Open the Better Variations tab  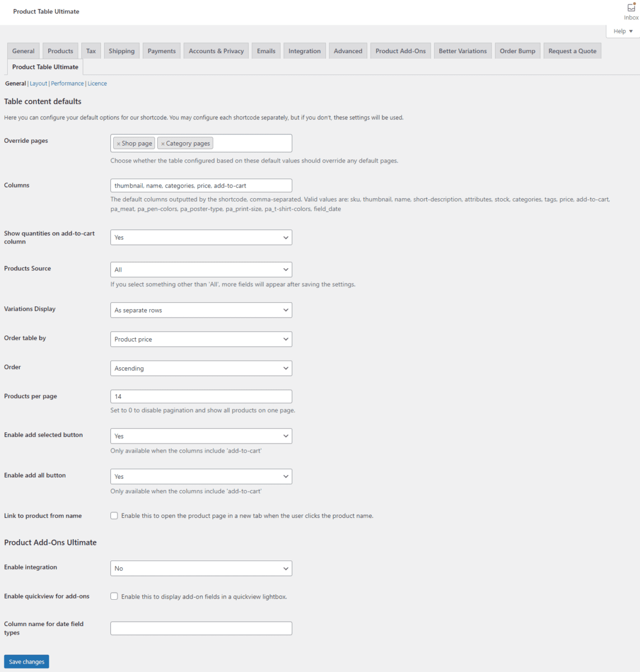(463, 51)
